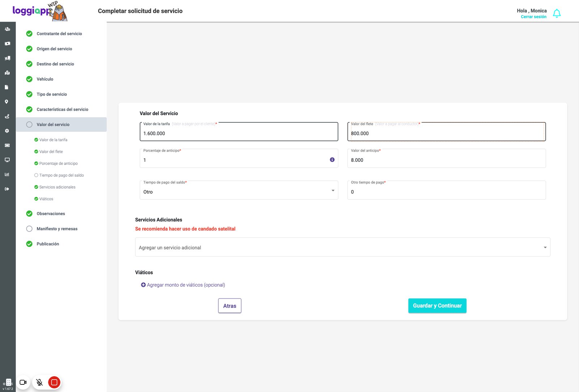Open the route path sidebar icon

pyautogui.click(x=7, y=116)
